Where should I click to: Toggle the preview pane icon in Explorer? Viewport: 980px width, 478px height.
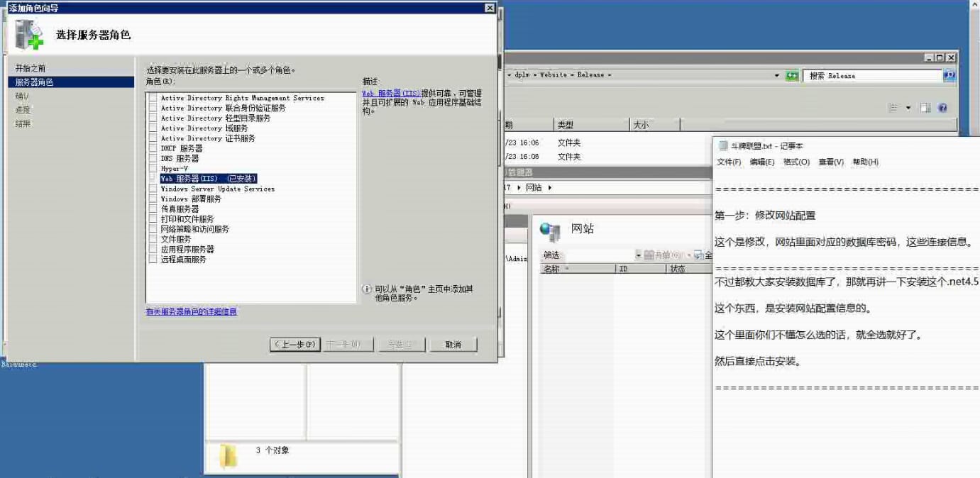point(925,108)
